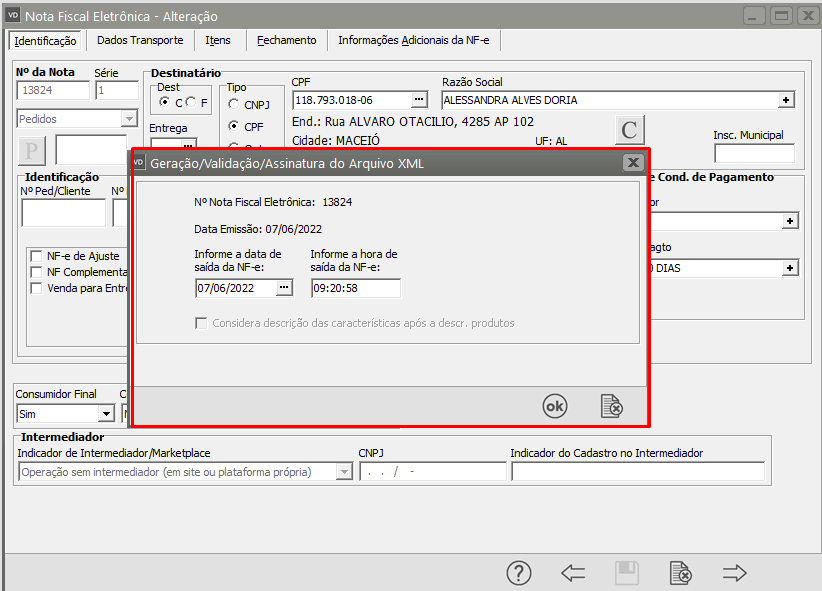Click the bottom toolbar cancel document icon
The width and height of the screenshot is (822, 591).
click(x=680, y=573)
